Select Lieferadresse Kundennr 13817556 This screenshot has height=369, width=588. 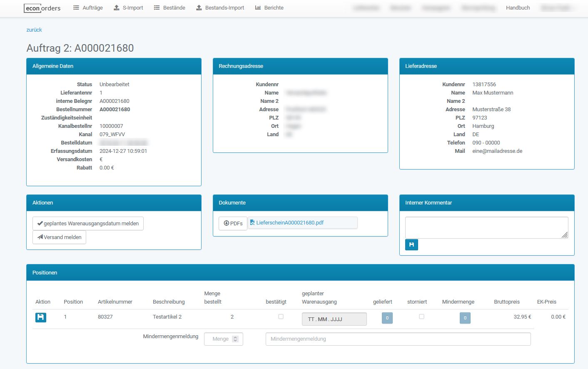[x=484, y=85]
